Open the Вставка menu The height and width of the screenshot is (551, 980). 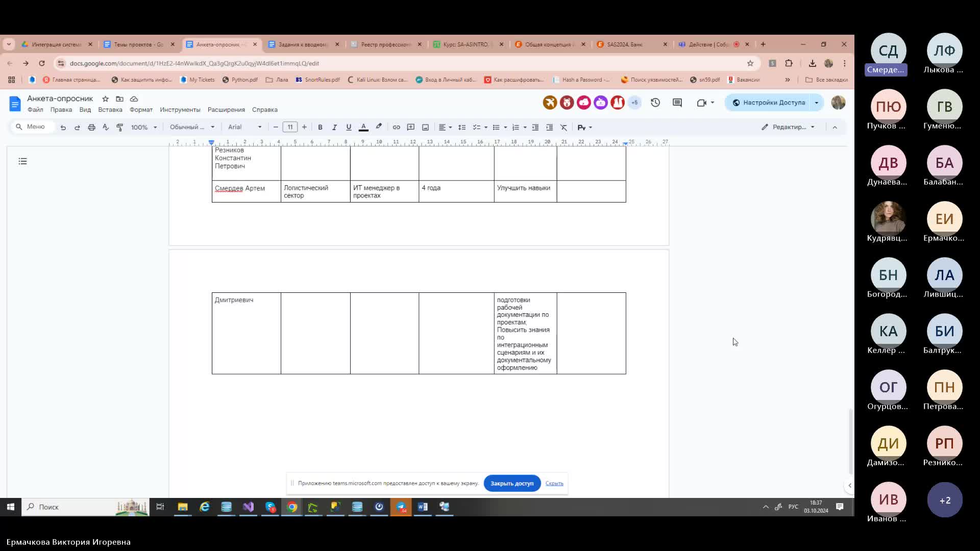click(x=110, y=110)
